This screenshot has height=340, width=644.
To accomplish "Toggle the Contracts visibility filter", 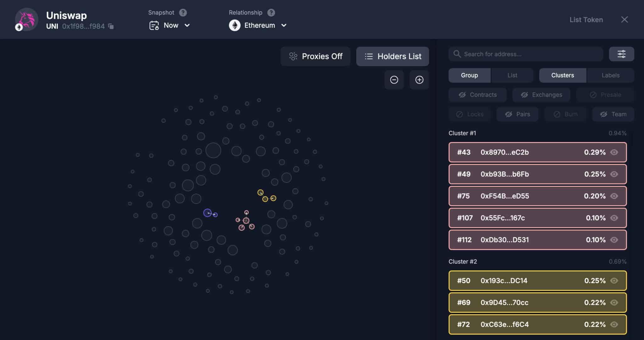I will [x=478, y=95].
